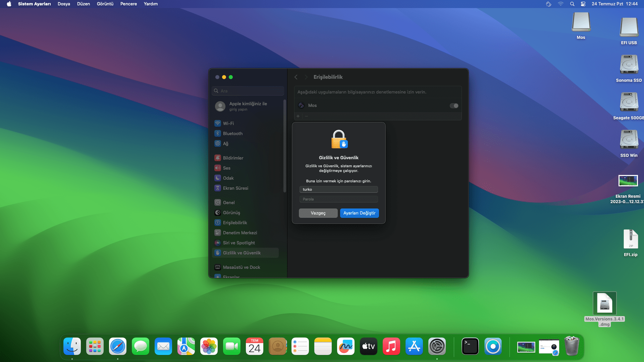Click the Wi-Fi icon in settings sidebar
644x362 pixels.
coord(218,123)
